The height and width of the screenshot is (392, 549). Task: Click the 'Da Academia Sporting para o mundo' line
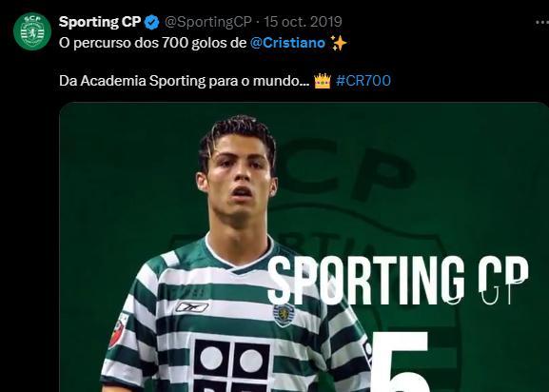[x=185, y=81]
